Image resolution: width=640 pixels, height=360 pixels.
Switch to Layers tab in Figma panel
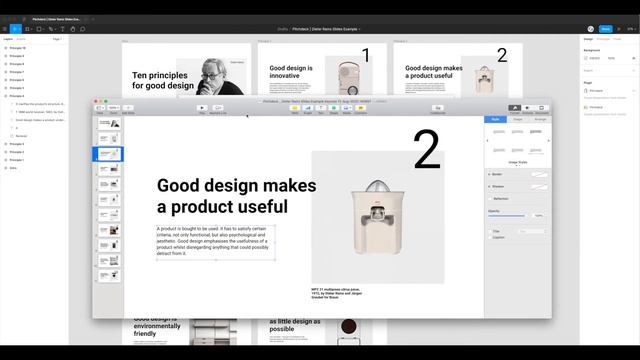(x=8, y=39)
